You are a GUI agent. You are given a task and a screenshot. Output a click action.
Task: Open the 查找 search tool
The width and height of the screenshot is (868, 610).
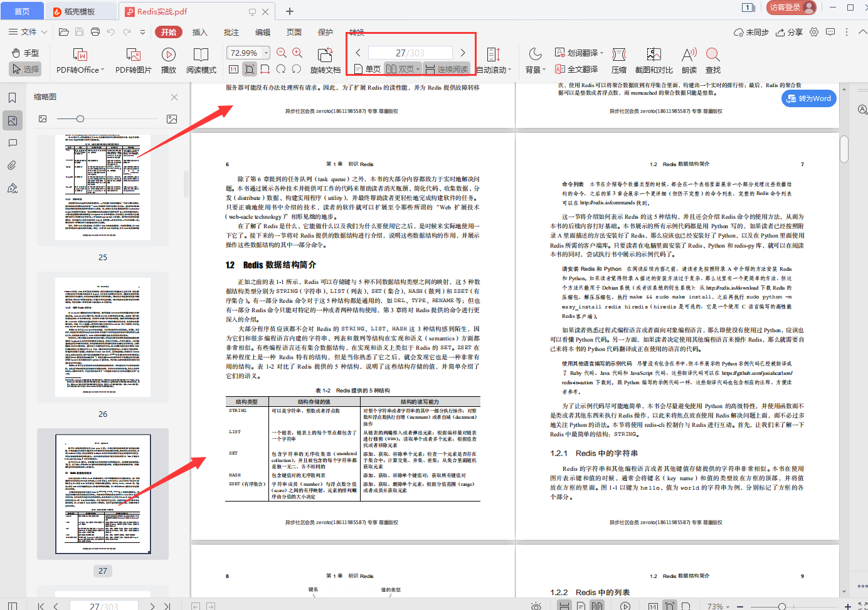point(713,61)
